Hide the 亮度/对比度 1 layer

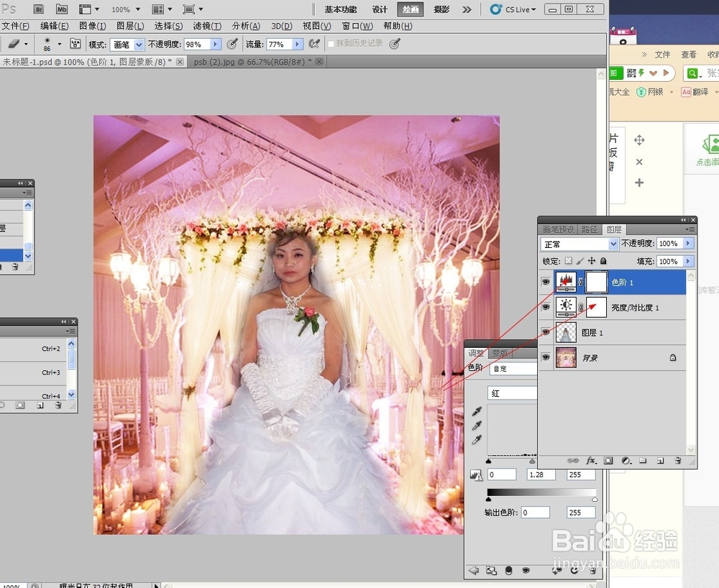pyautogui.click(x=546, y=307)
